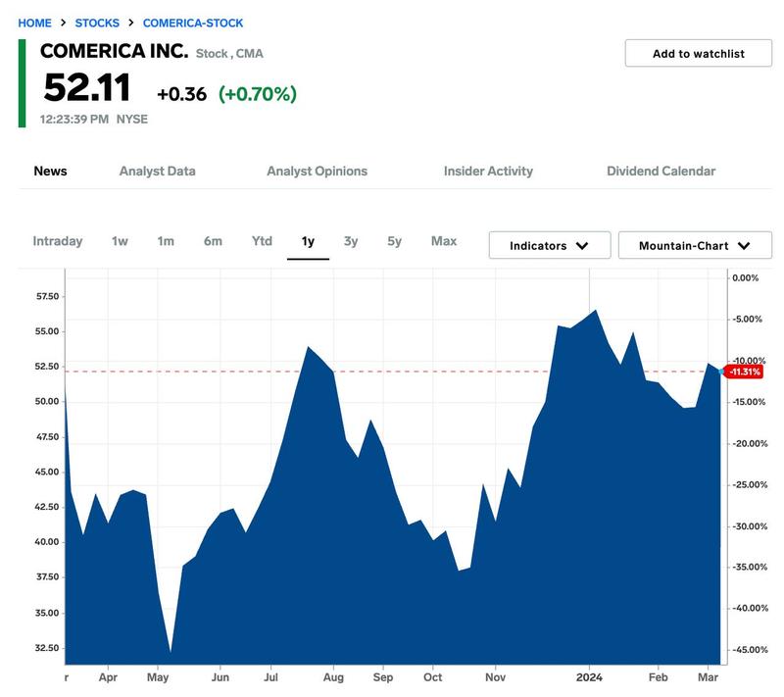
Task: Click the NYSE exchange label
Action: pyautogui.click(x=132, y=120)
